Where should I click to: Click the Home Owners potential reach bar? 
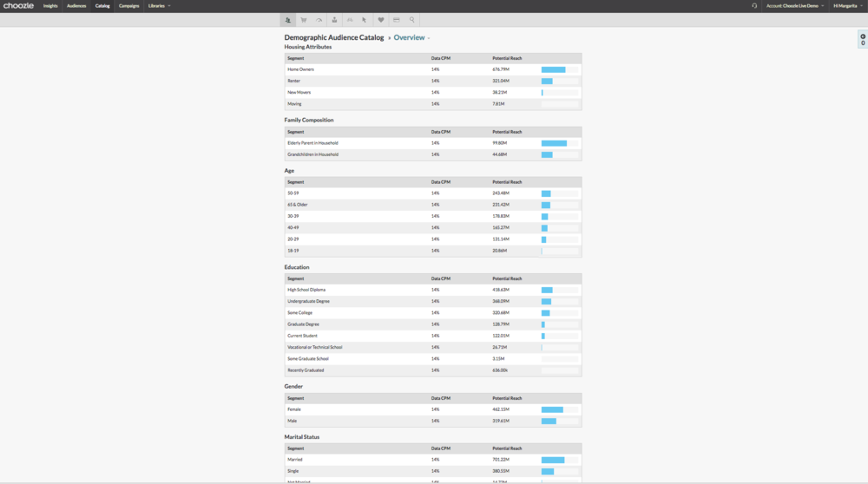click(560, 69)
